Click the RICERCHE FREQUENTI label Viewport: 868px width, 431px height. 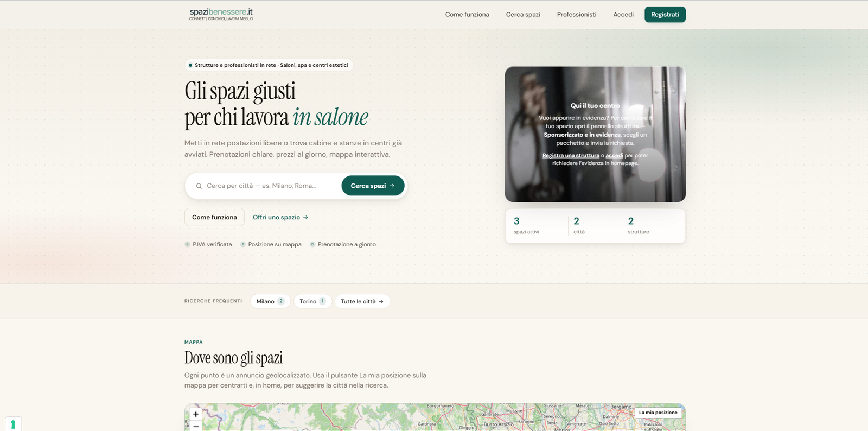click(213, 301)
